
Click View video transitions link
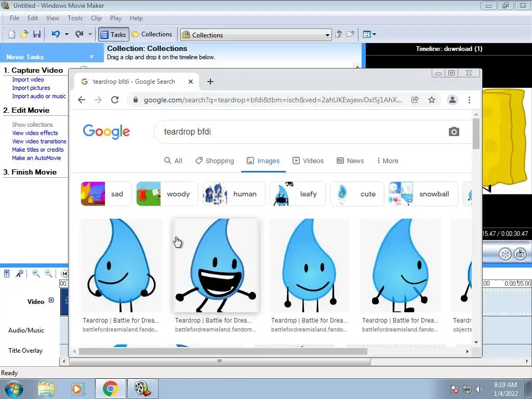point(39,141)
